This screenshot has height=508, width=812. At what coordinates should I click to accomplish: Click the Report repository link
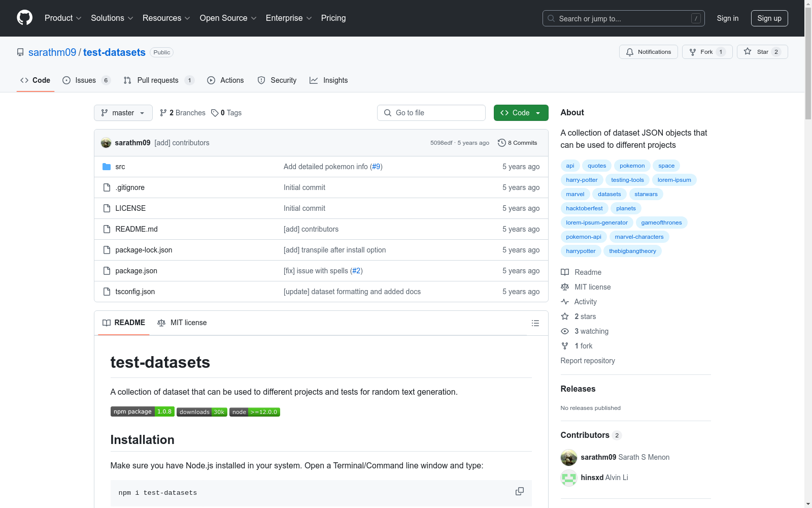coord(588,361)
